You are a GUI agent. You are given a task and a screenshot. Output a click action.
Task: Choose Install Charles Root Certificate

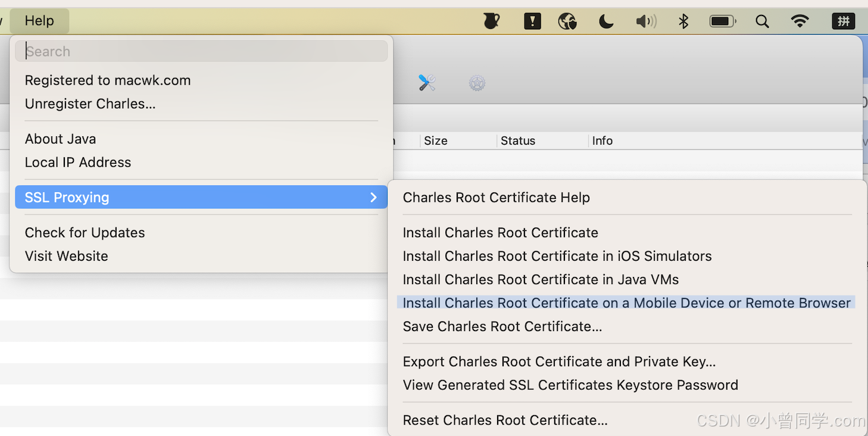(x=626, y=233)
